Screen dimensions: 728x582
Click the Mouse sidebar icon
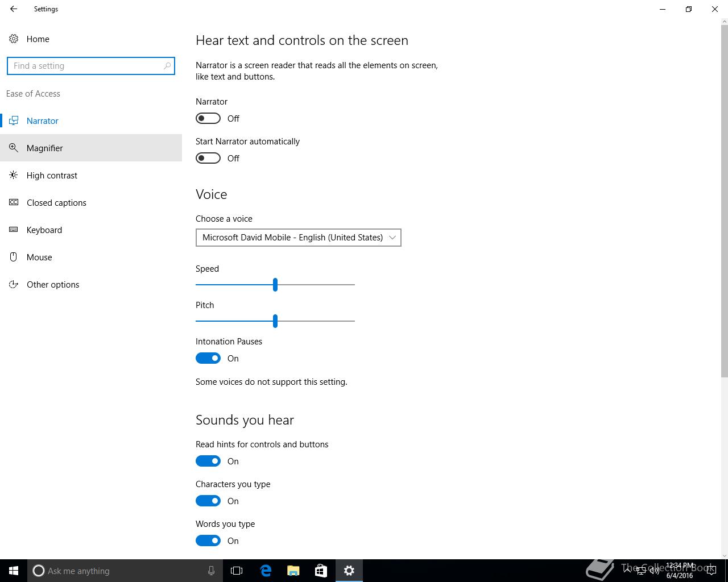pos(14,257)
